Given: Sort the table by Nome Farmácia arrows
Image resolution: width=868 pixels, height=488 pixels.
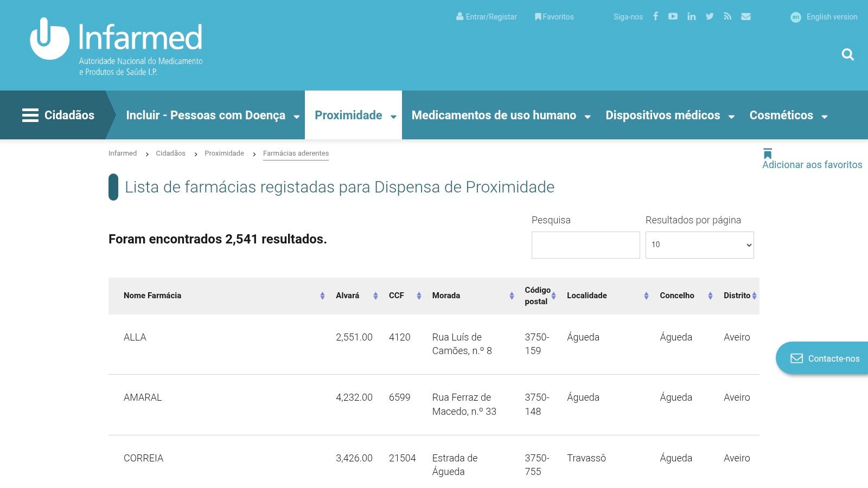Looking at the screenshot, I should (x=322, y=296).
